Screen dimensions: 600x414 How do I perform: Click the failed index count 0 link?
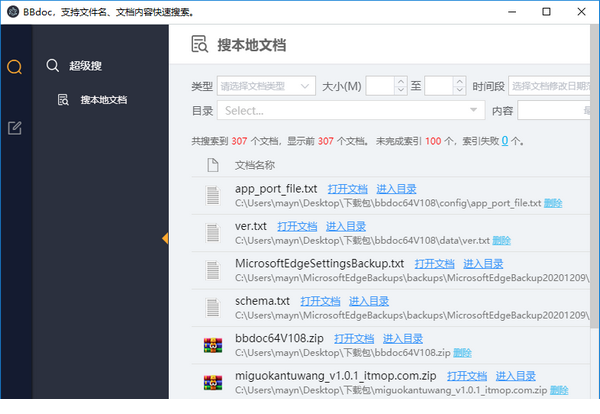pos(505,141)
